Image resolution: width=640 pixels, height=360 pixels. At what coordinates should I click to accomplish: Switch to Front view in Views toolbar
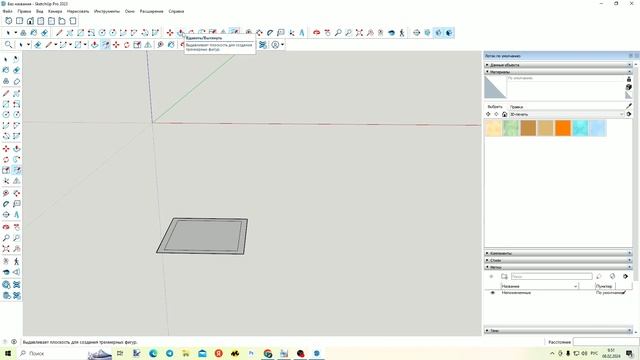[x=30, y=21]
